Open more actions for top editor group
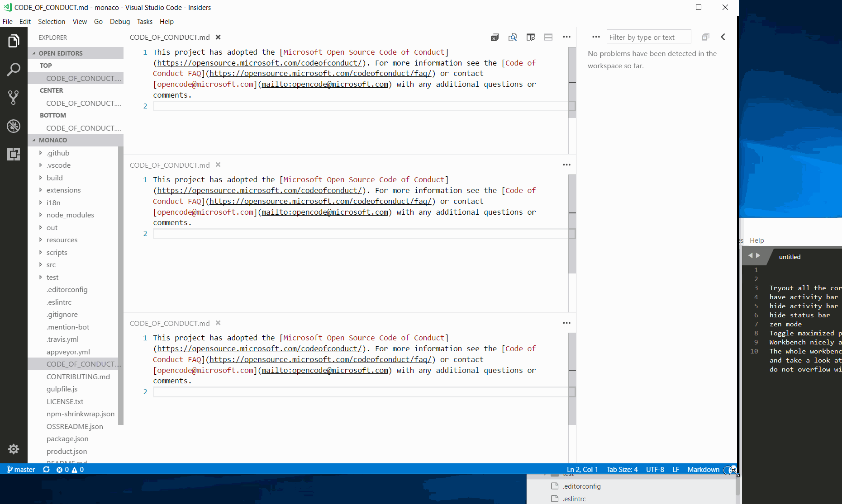Screen dimensions: 842x504 pyautogui.click(x=566, y=37)
